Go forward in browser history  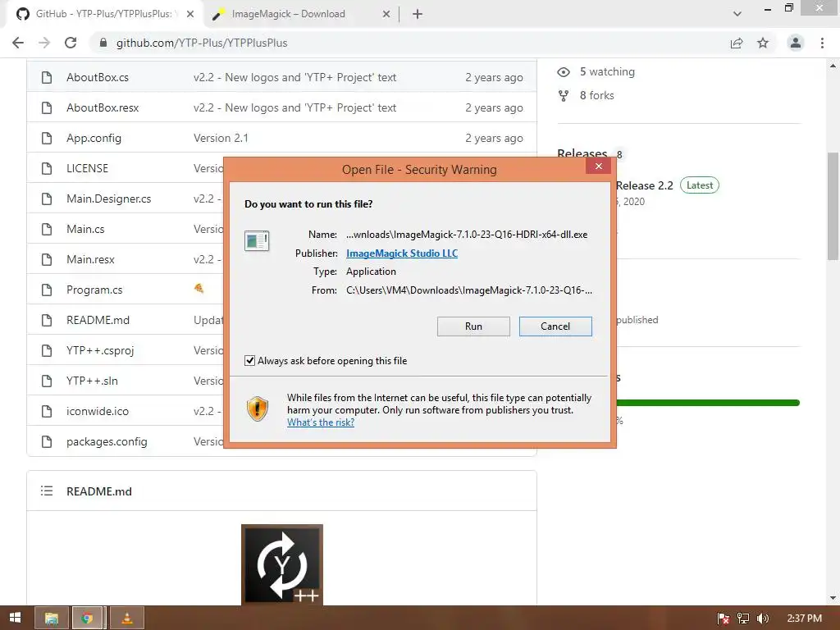tap(44, 43)
